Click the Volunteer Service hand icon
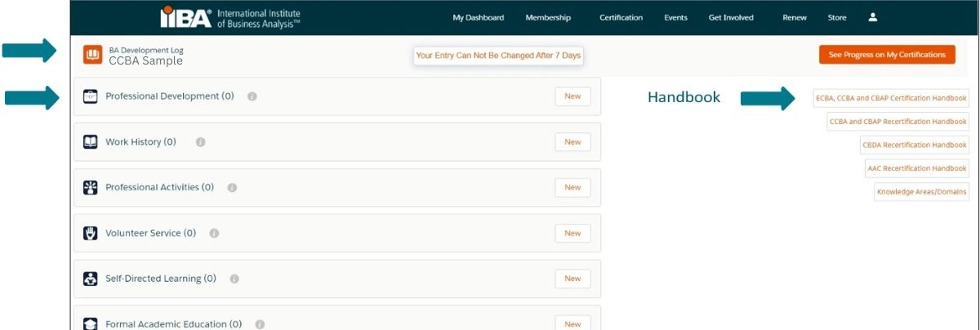Screen dimensions: 980x330 91,233
